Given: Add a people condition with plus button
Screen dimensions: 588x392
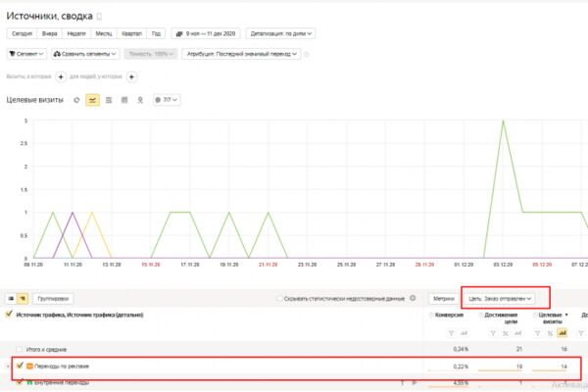Looking at the screenshot, I should 131,76.
